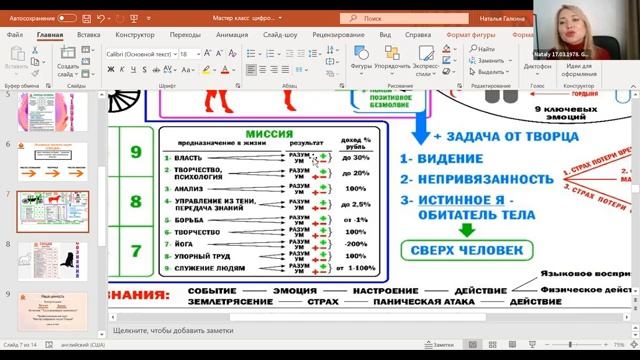Undo the last action
The width and height of the screenshot is (640, 360).
tap(101, 18)
